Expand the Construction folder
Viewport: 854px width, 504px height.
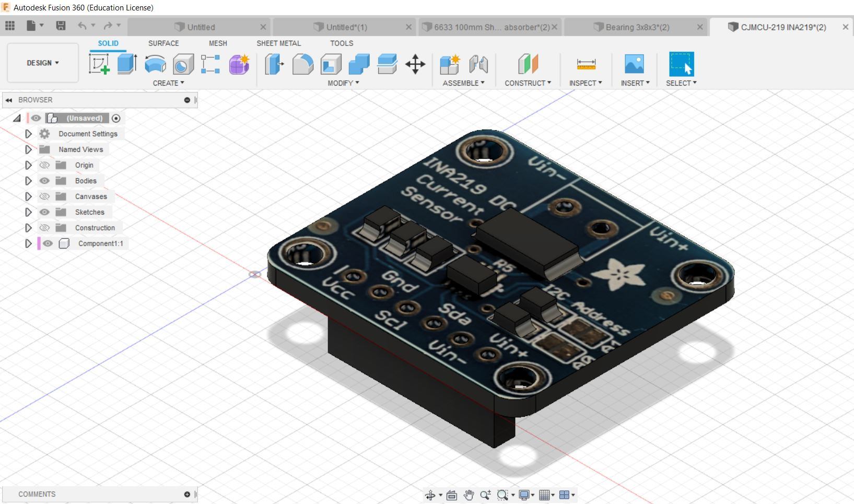click(28, 228)
